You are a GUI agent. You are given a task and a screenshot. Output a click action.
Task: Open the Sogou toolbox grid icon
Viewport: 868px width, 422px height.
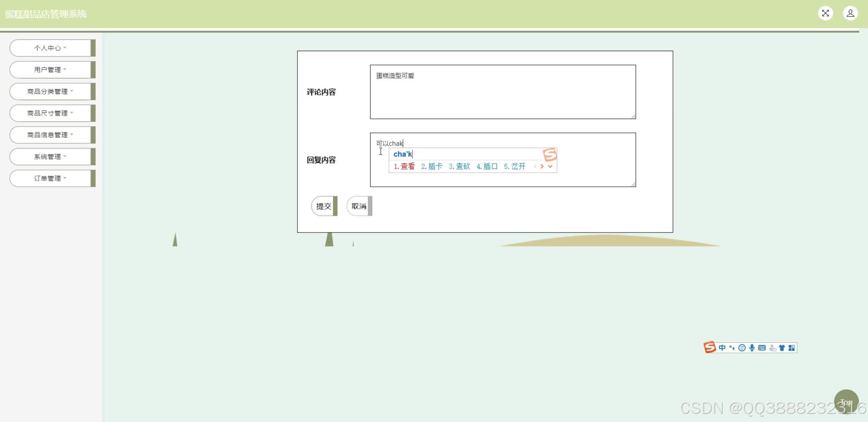[x=792, y=348]
